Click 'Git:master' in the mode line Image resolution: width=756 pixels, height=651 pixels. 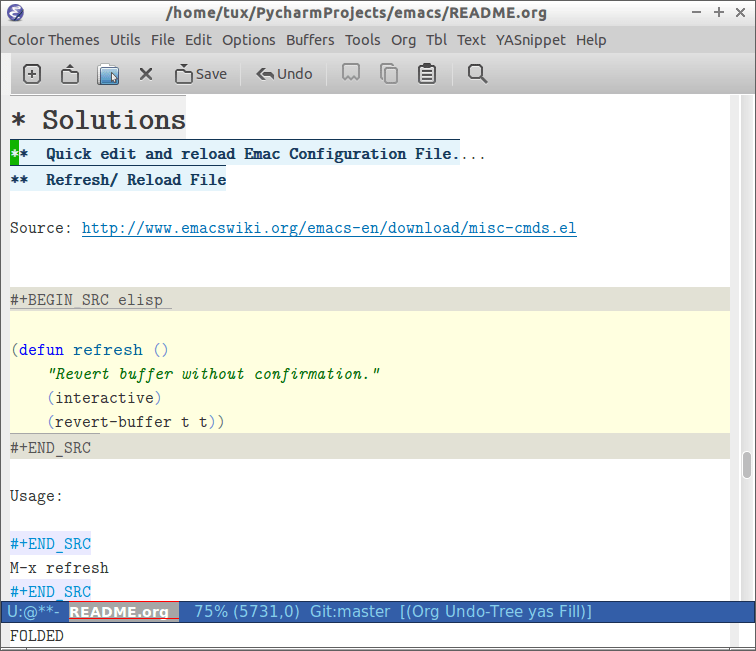(350, 611)
